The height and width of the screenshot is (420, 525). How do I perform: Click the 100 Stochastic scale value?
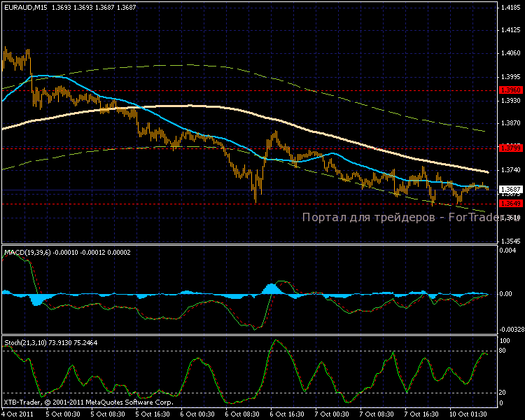505,341
